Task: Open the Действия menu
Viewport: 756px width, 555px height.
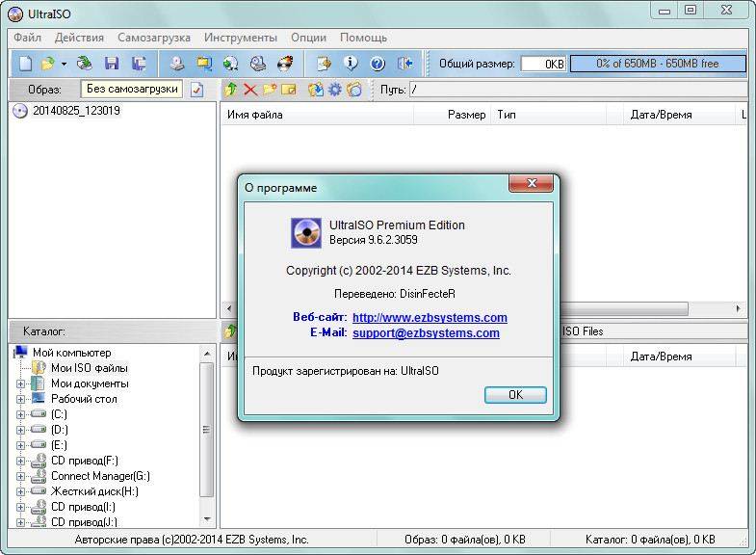Action: 79,38
